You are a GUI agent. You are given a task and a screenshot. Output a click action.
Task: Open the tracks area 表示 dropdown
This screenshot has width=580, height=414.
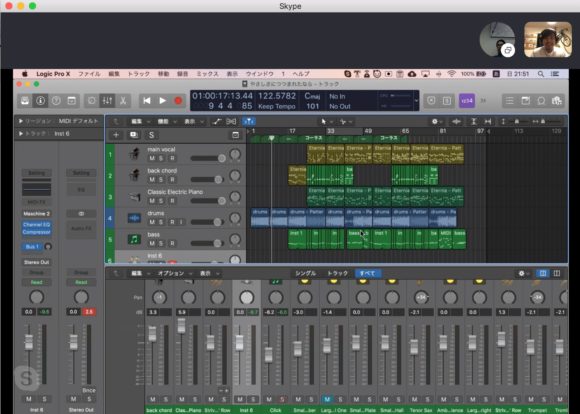click(x=193, y=121)
